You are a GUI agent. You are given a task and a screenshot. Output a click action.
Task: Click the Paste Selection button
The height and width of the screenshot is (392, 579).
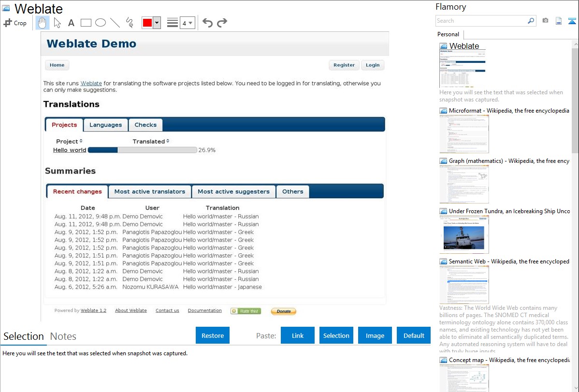336,335
